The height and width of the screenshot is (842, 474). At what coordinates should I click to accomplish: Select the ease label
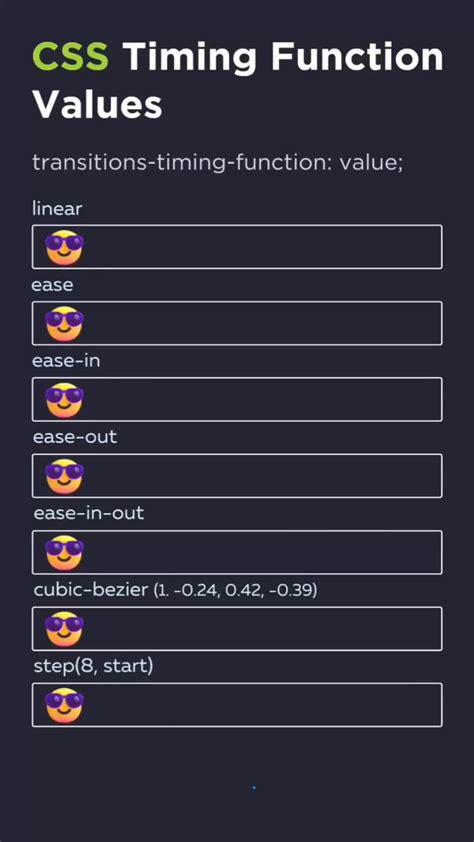53,285
